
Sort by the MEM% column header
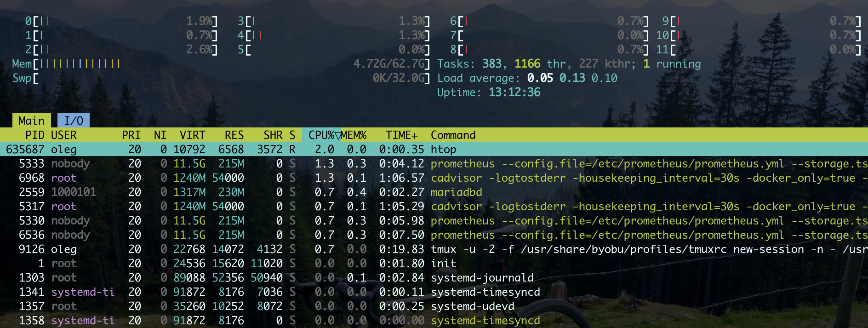coord(354,135)
